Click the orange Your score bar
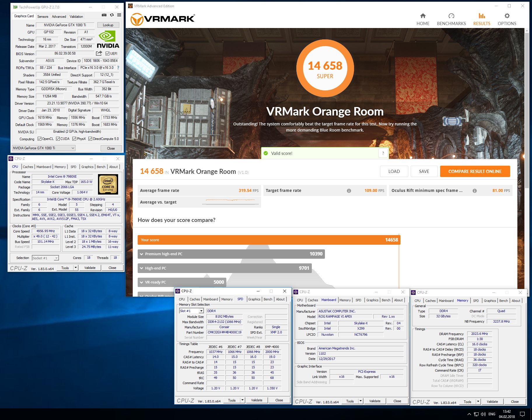The image size is (532, 420). pos(269,240)
